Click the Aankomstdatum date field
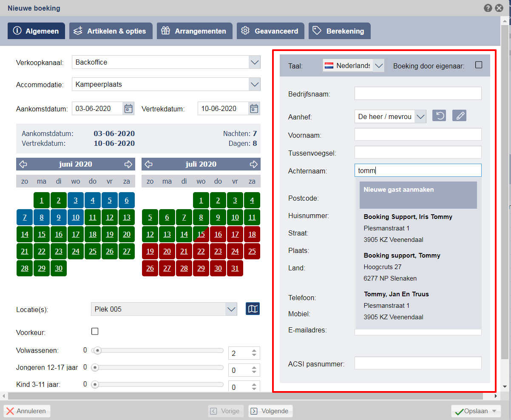The height and width of the screenshot is (420, 511). pos(98,108)
